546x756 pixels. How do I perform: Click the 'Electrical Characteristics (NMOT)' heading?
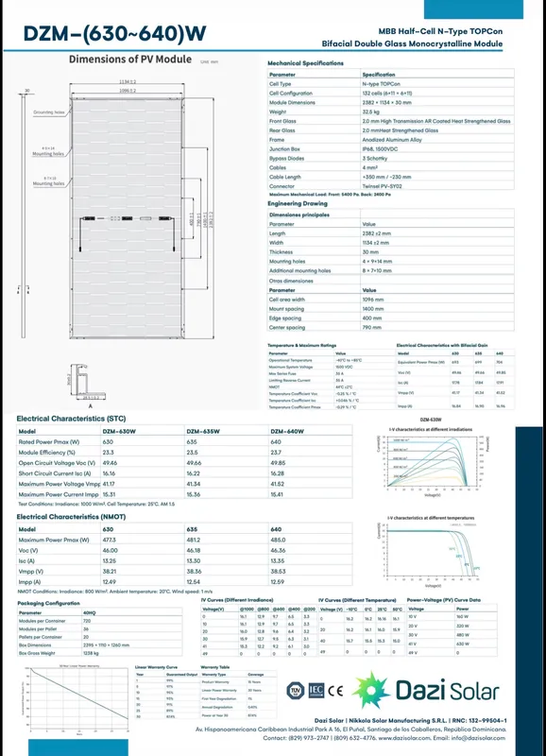(71, 517)
